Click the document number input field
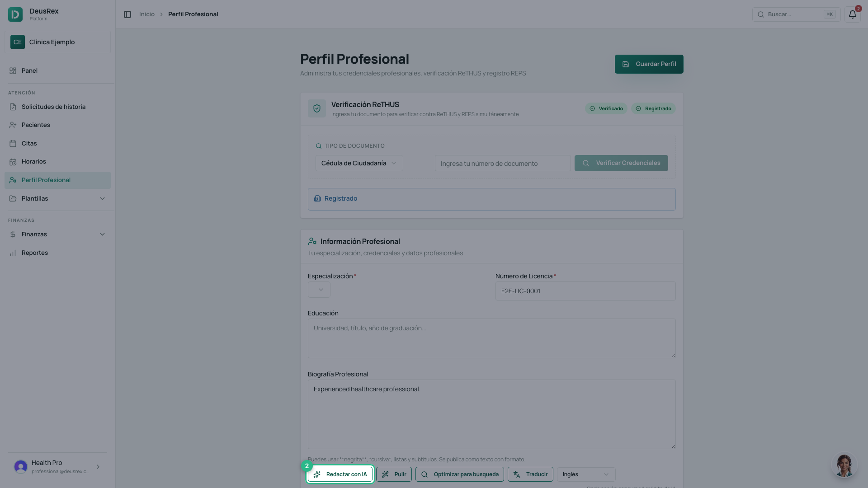This screenshot has height=488, width=868. (x=503, y=163)
